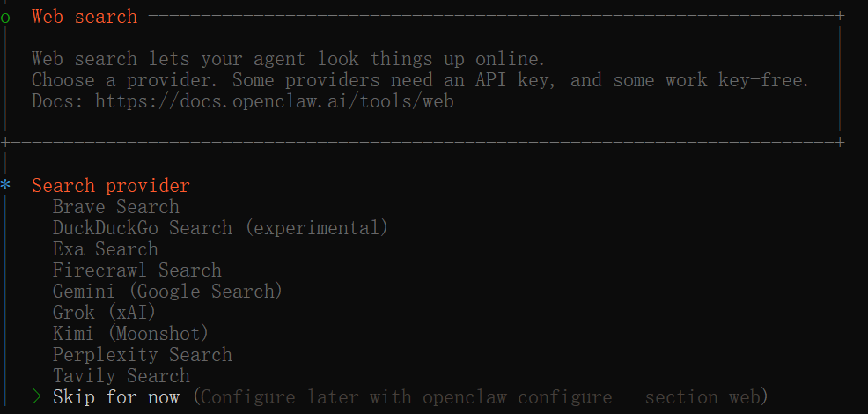This screenshot has width=868, height=414.
Task: Click the top-right box corner plus
Action: [840, 16]
